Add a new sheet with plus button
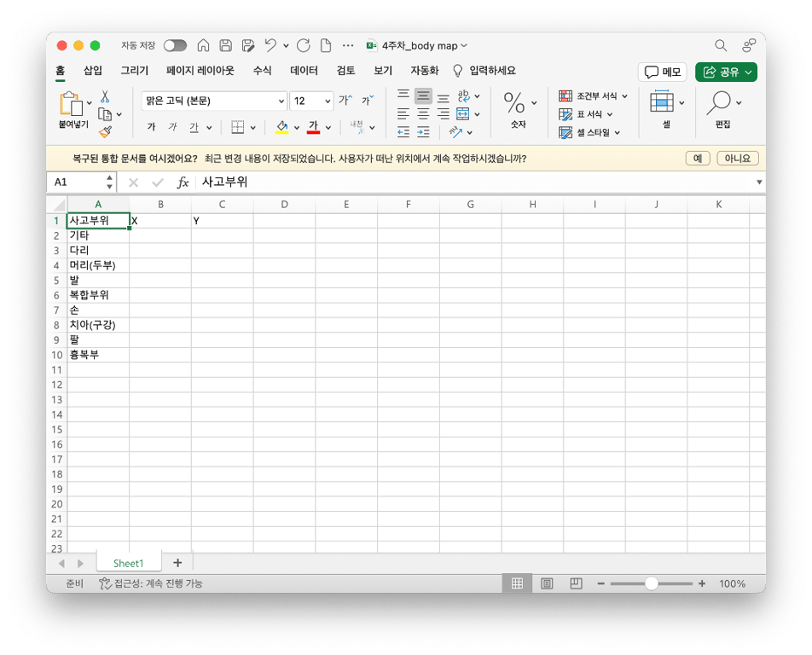Screen dimensions: 812x655 (x=177, y=563)
